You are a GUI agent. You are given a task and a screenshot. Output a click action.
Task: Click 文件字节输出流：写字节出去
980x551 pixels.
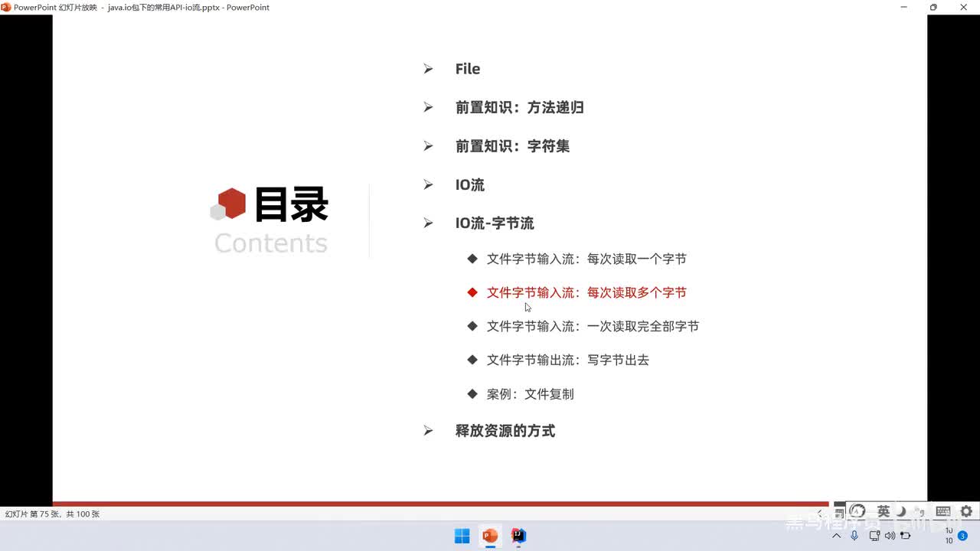568,360
